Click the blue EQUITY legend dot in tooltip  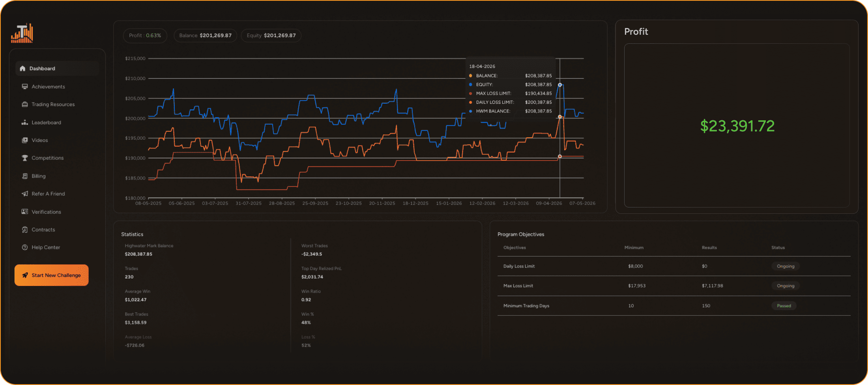pos(470,84)
